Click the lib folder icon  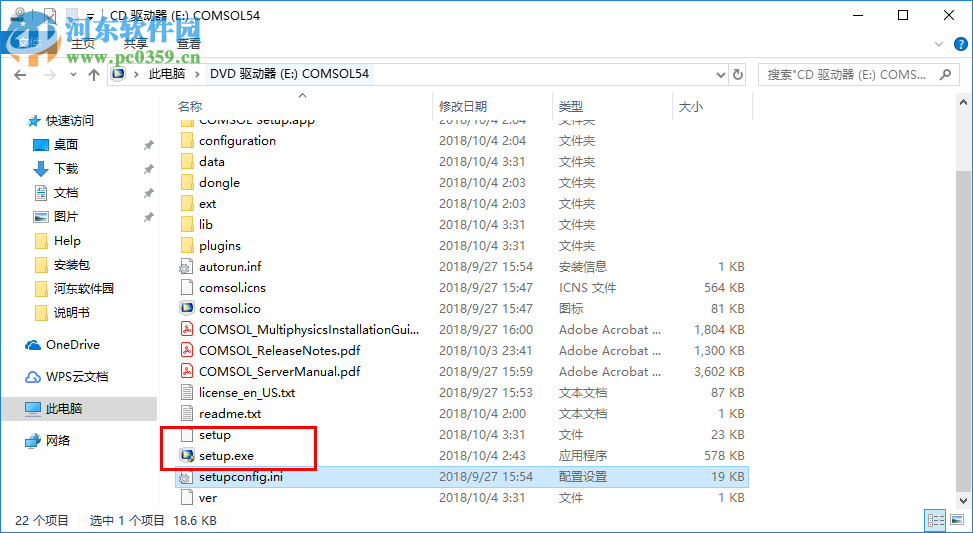click(x=187, y=225)
